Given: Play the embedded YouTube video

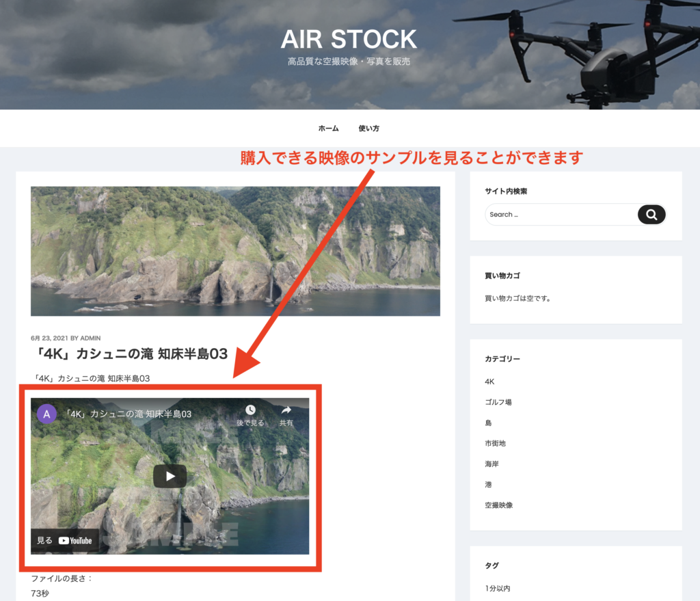Looking at the screenshot, I should pos(170,476).
